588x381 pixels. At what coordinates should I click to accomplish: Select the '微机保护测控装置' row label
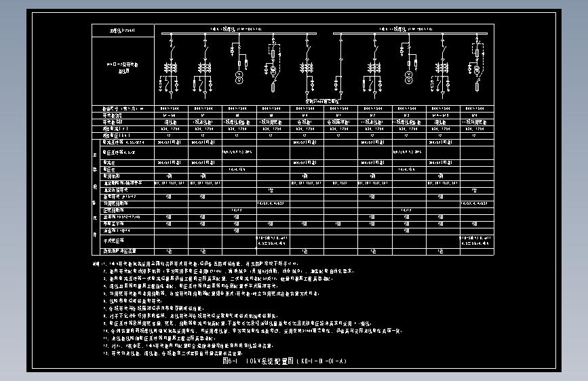[x=120, y=252]
